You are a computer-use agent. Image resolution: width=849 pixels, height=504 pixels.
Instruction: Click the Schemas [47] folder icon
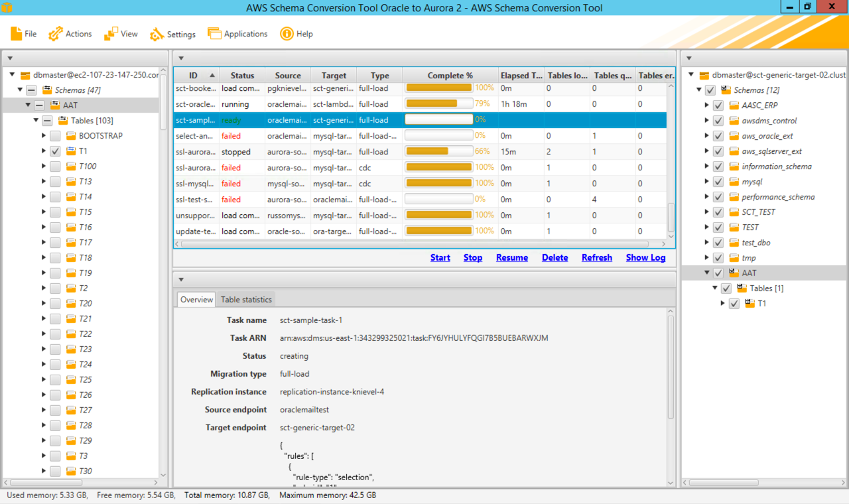[x=47, y=90]
